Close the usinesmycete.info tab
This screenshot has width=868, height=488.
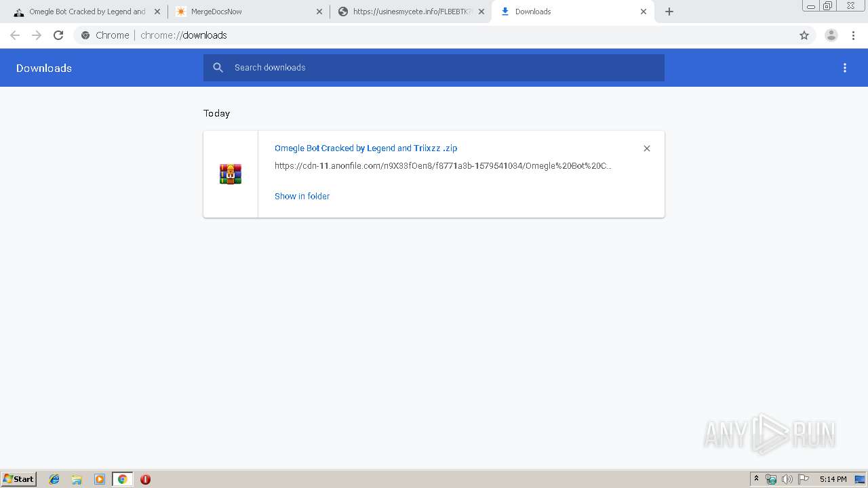click(x=481, y=12)
